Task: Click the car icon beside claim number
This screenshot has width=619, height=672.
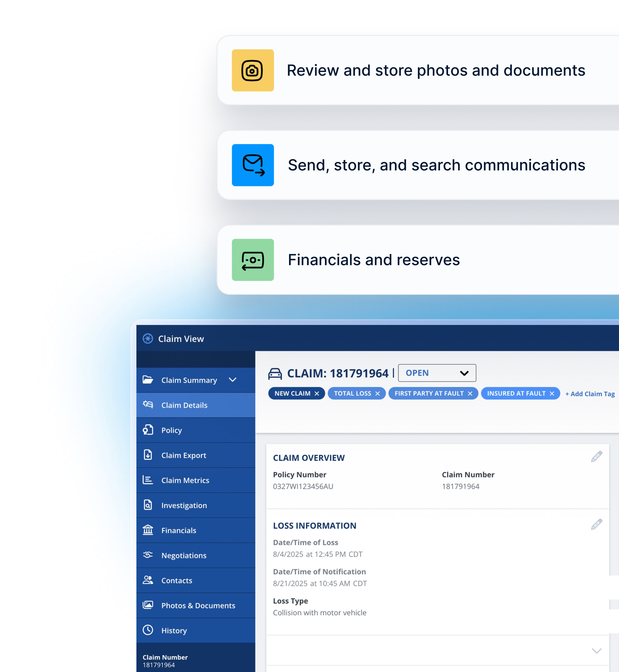Action: tap(275, 373)
